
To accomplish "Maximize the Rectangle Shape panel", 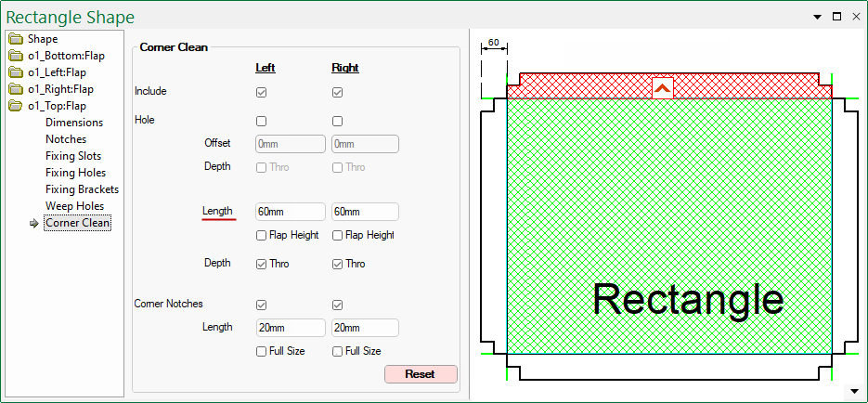I will pyautogui.click(x=837, y=17).
